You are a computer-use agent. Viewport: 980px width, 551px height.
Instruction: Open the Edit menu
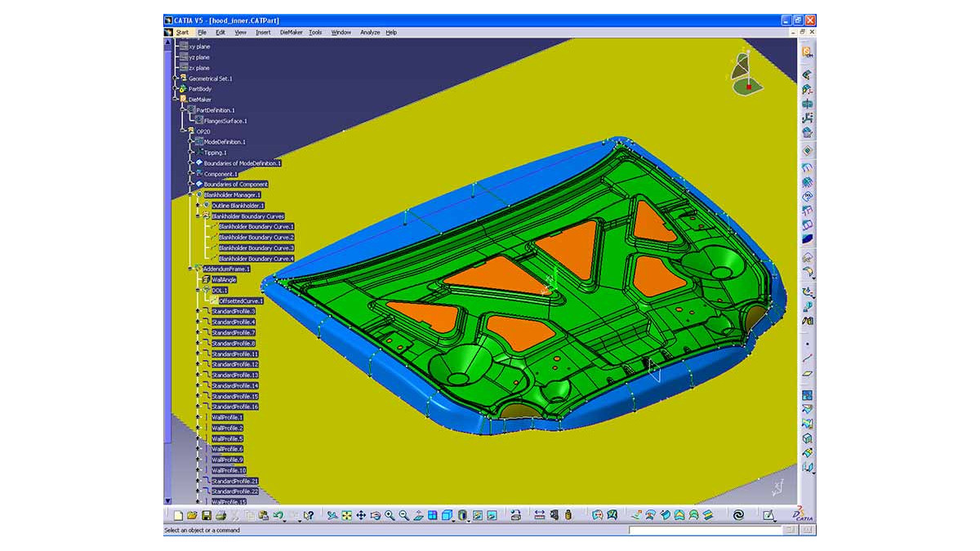click(x=220, y=33)
